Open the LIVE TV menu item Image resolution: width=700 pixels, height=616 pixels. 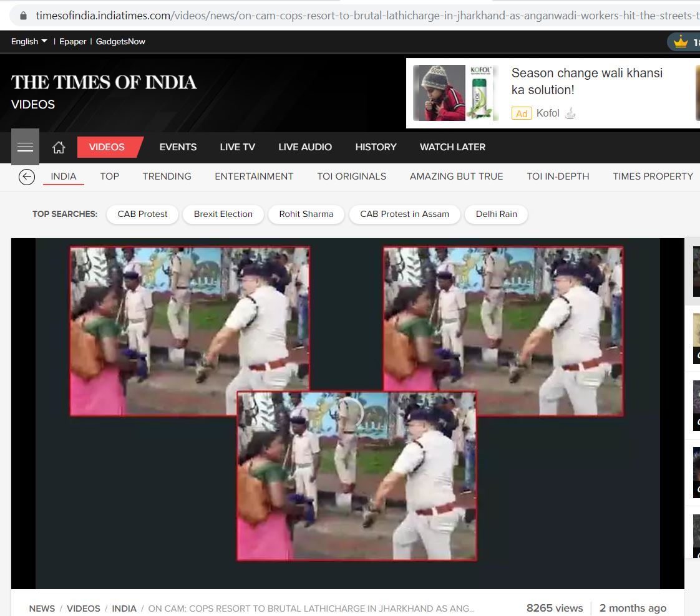coord(237,147)
